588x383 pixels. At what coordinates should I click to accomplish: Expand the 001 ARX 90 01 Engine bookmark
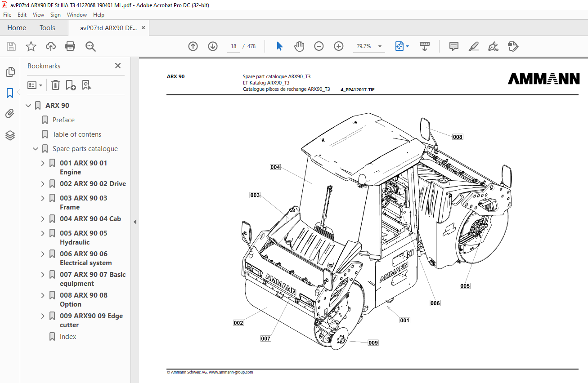click(x=43, y=163)
